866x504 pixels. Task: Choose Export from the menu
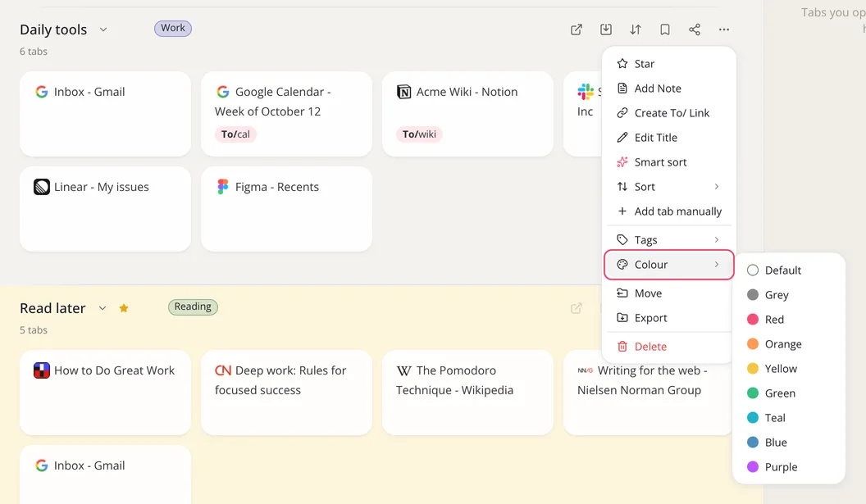pos(669,318)
